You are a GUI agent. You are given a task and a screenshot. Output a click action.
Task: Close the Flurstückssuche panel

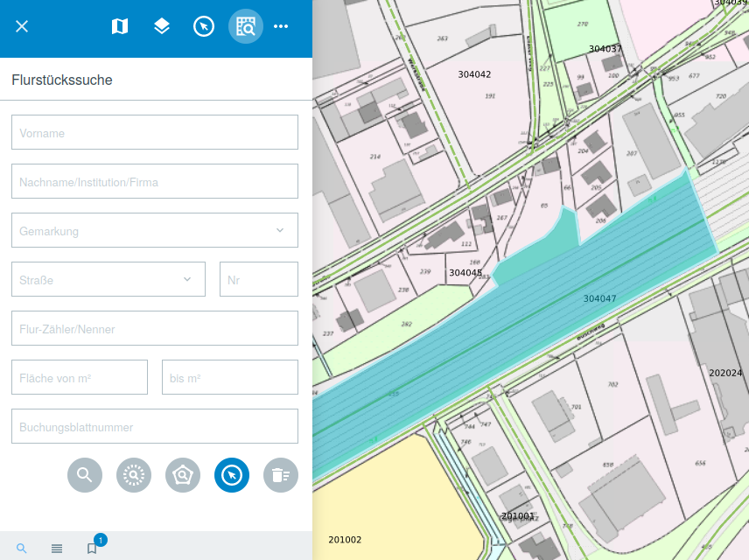point(22,26)
